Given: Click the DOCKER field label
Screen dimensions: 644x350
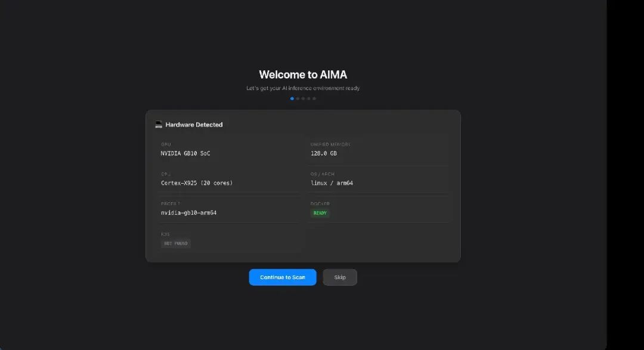Looking at the screenshot, I should [x=320, y=204].
